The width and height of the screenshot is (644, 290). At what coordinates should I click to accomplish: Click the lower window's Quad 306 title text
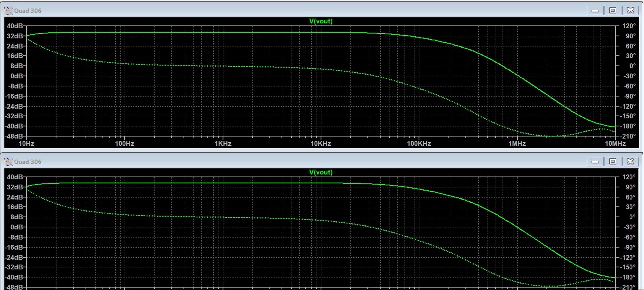click(x=28, y=162)
